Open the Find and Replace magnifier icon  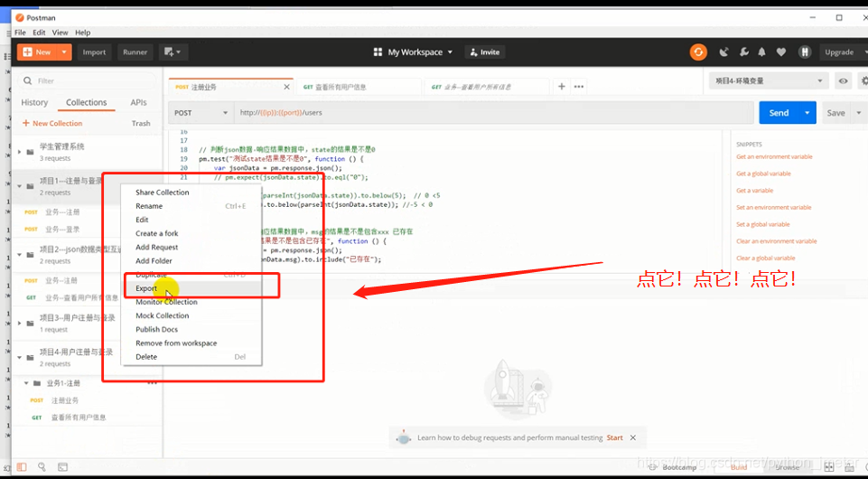[x=42, y=467]
